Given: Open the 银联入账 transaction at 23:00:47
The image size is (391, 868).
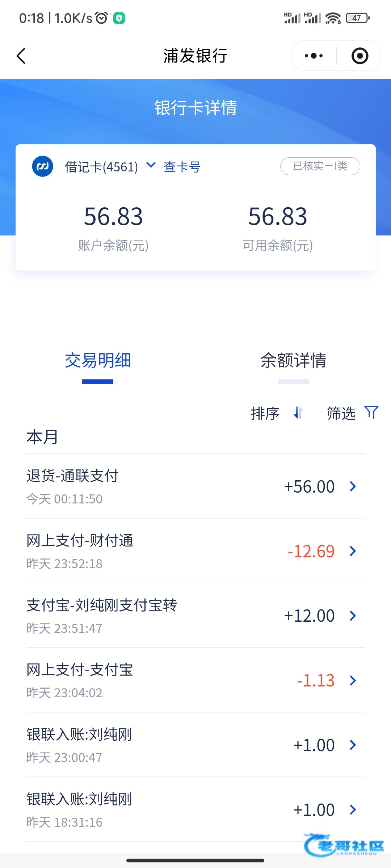Looking at the screenshot, I should (145, 745).
